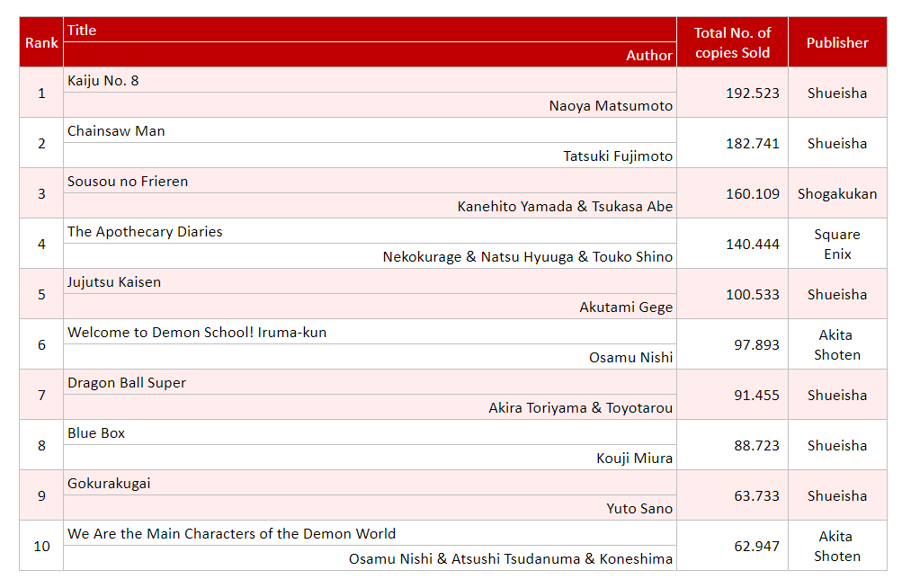Select the title Sousou no Frieren

click(x=128, y=182)
